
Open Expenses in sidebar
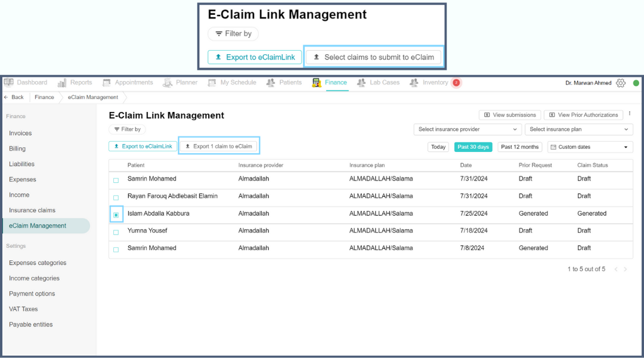[x=23, y=180]
